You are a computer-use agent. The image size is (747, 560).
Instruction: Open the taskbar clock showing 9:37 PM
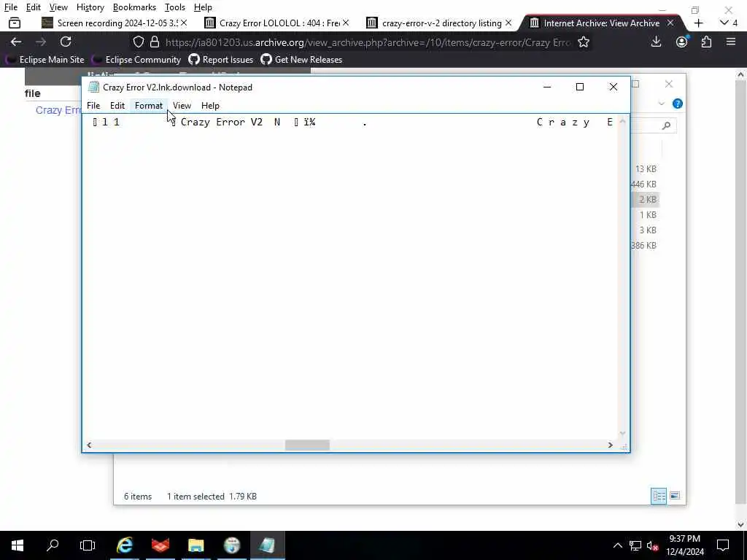(x=684, y=545)
